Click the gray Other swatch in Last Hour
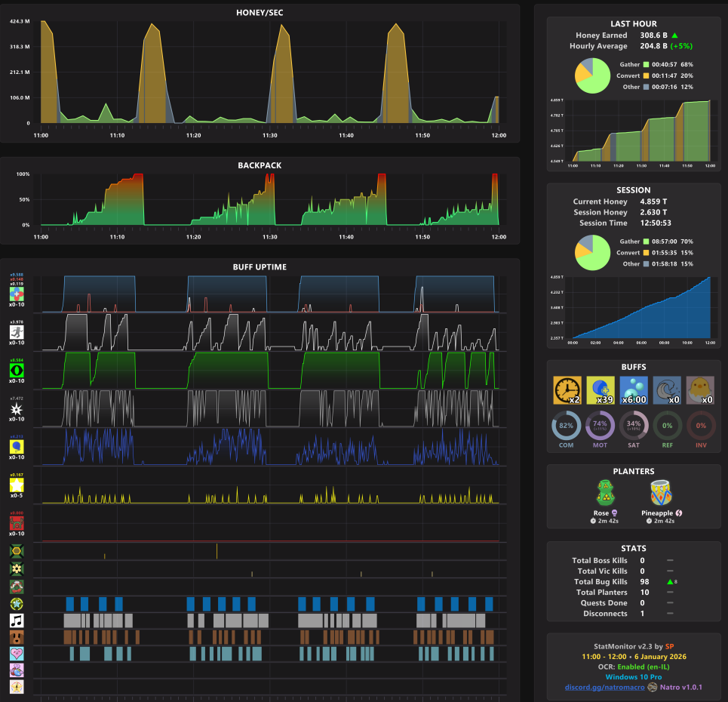This screenshot has height=702, width=728. point(646,87)
